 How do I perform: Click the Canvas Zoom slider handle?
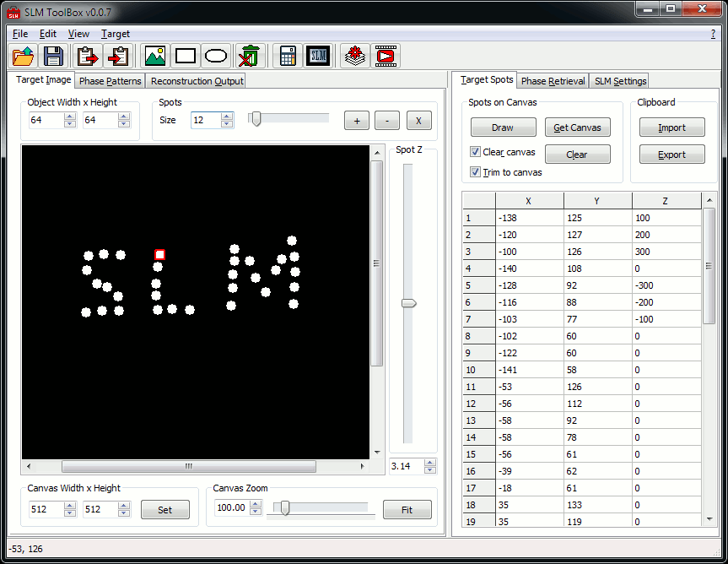pos(285,507)
